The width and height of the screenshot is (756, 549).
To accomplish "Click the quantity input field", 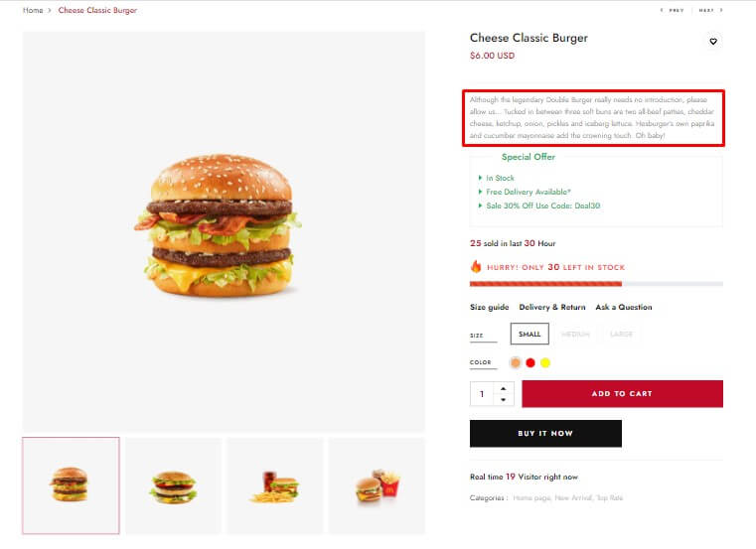I will 482,394.
